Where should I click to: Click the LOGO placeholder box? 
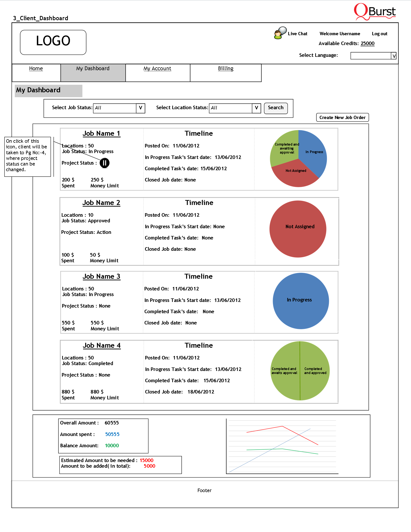coord(53,42)
